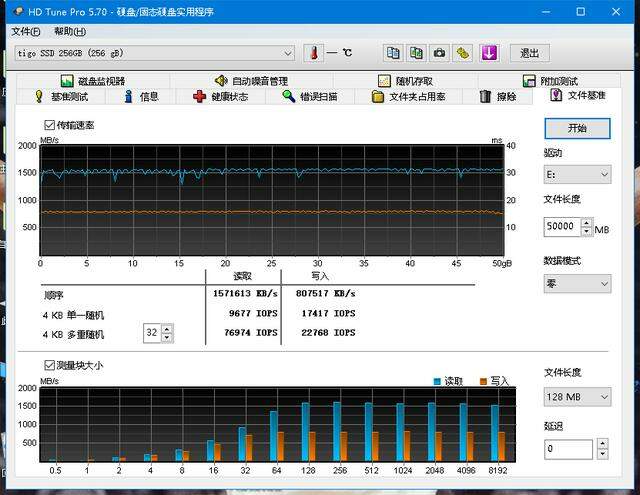
Task: Toggle the 传输速率 checkbox
Action: tap(50, 125)
